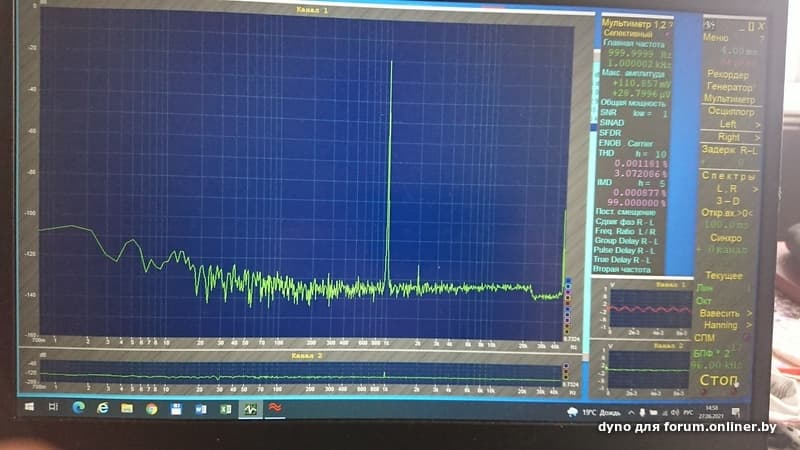This screenshot has width=800, height=450.
Task: Toggle the Лин scale option
Action: (704, 289)
